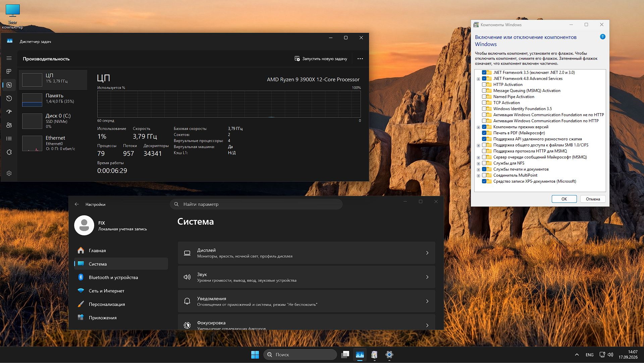Open Task View icon on taskbar
Image resolution: width=644 pixels, height=363 pixels.
(x=345, y=355)
